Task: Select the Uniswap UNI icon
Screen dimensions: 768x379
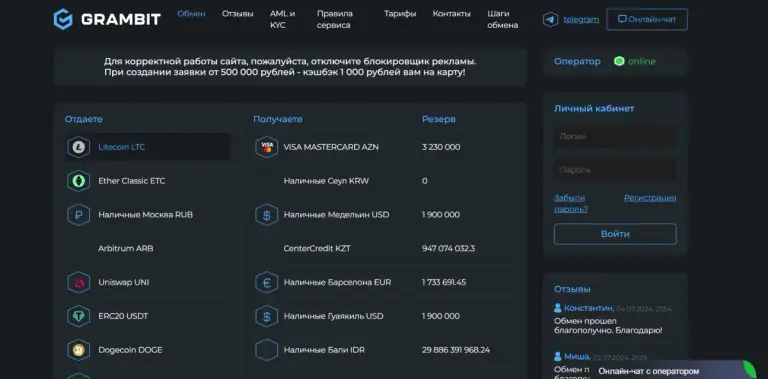Action: (x=78, y=282)
